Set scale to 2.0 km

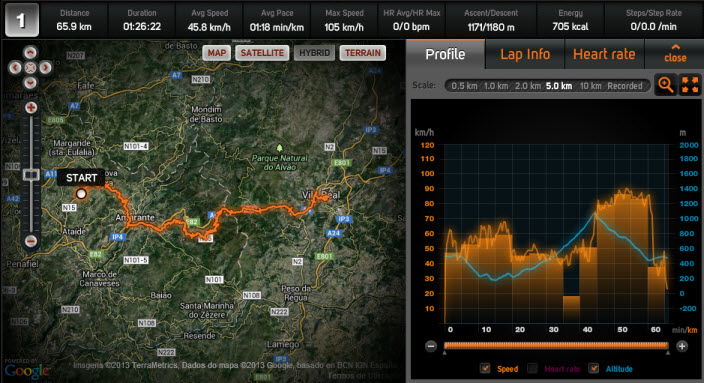tap(528, 86)
